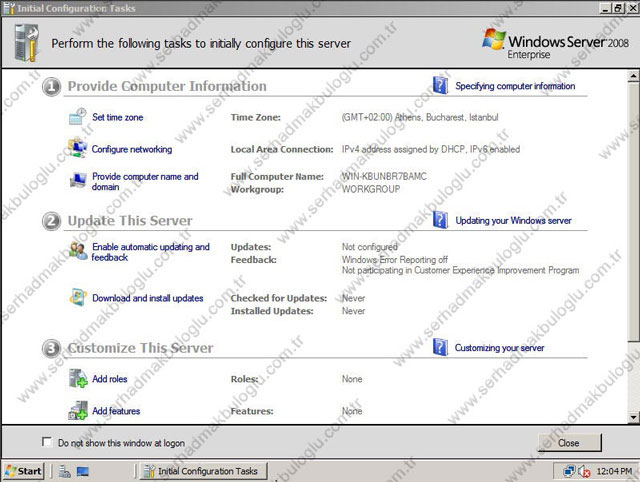The image size is (640, 482).
Task: Click the Roles: None value
Action: pos(352,379)
